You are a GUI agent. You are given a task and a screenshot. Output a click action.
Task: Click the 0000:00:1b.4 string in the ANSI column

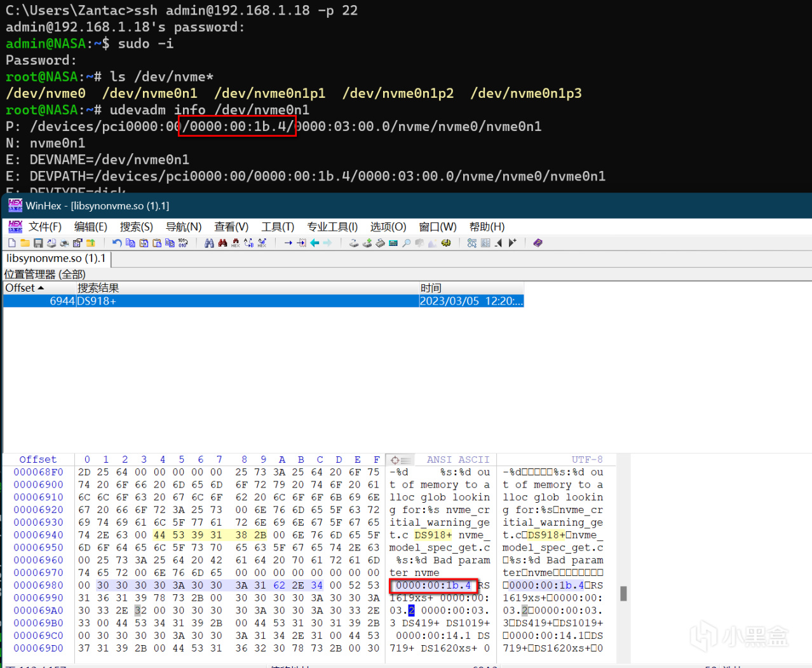[x=433, y=585]
